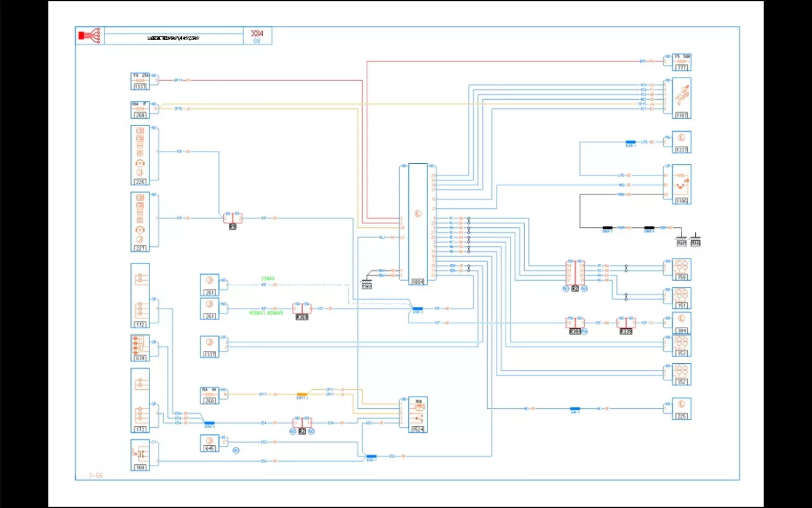Viewport: 812px width, 508px height.
Task: Click component 227 motor block
Action: pos(140,222)
